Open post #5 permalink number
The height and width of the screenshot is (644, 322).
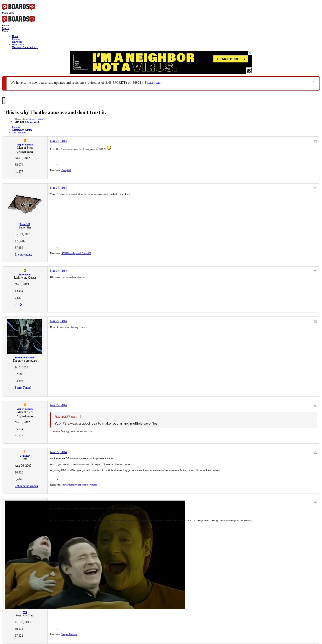(x=315, y=405)
